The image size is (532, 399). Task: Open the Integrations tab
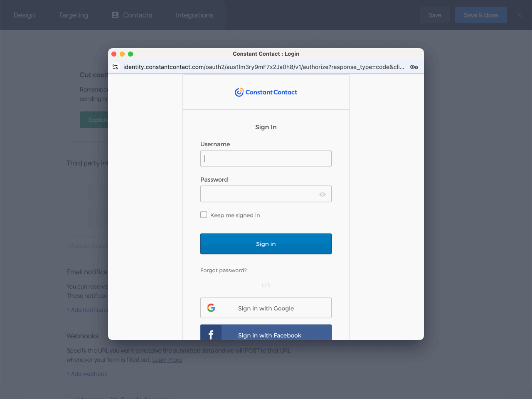pos(194,15)
